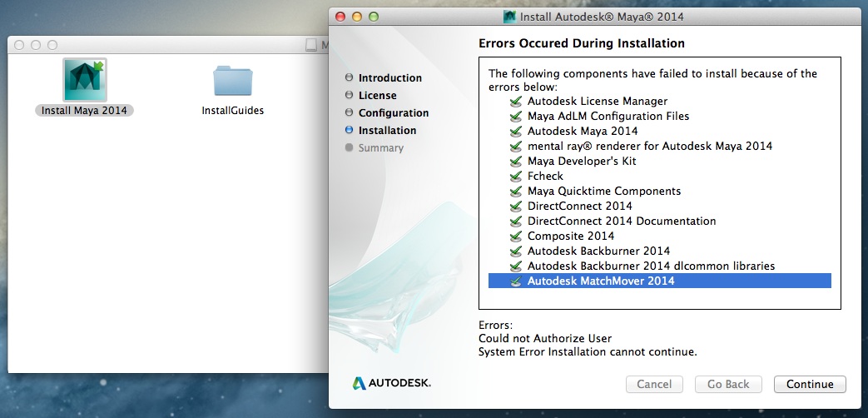Click the Installation step label
868x418 pixels.
[x=388, y=131]
